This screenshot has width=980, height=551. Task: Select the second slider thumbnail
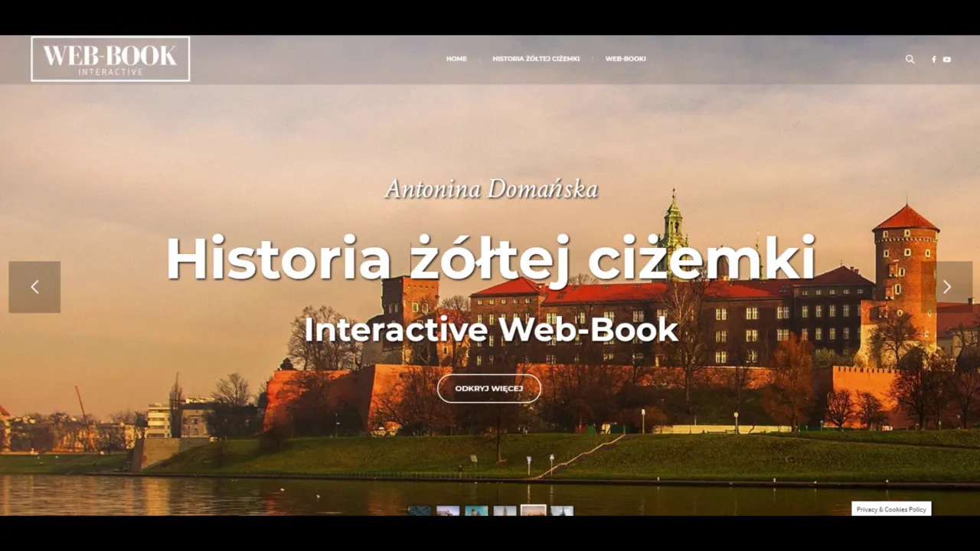pyautogui.click(x=448, y=510)
